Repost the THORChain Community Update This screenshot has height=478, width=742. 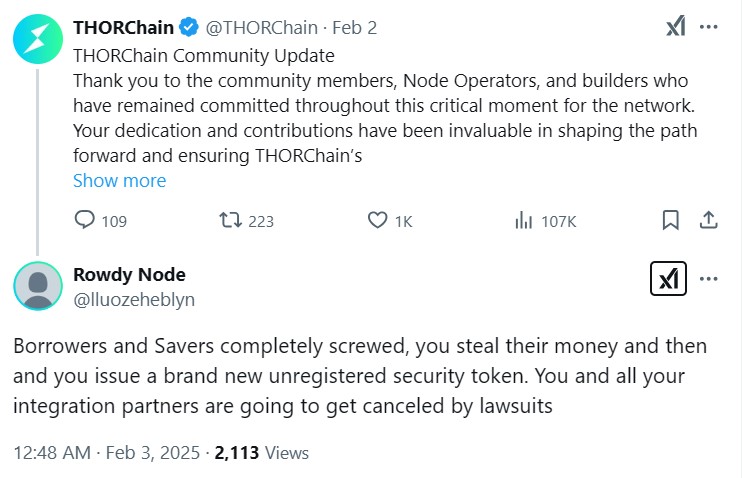pos(229,220)
